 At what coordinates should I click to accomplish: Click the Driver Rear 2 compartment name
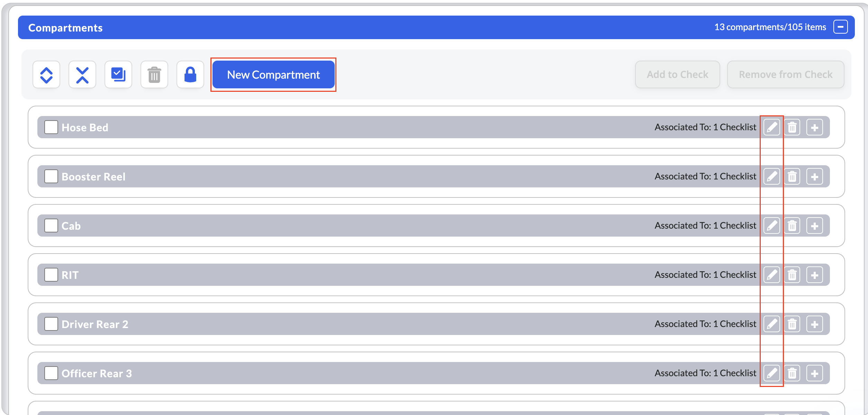point(95,324)
